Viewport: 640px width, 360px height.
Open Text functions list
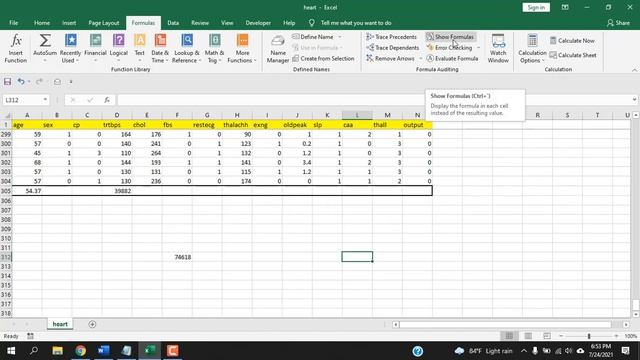[140, 49]
